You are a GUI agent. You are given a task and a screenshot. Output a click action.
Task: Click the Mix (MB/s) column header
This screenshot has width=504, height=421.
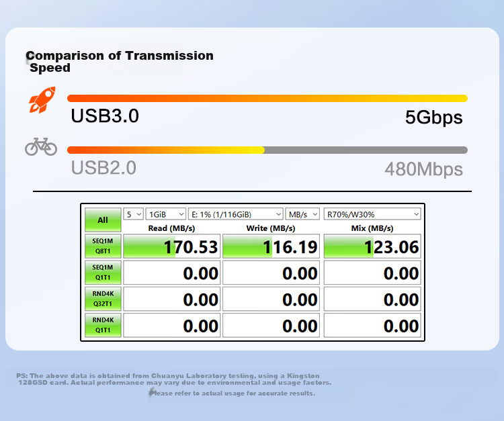pyautogui.click(x=372, y=228)
